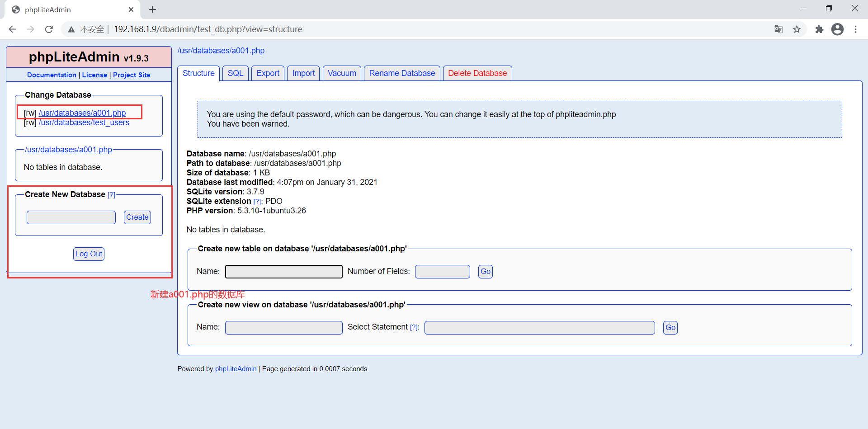Click the browser forward arrow

click(31, 29)
